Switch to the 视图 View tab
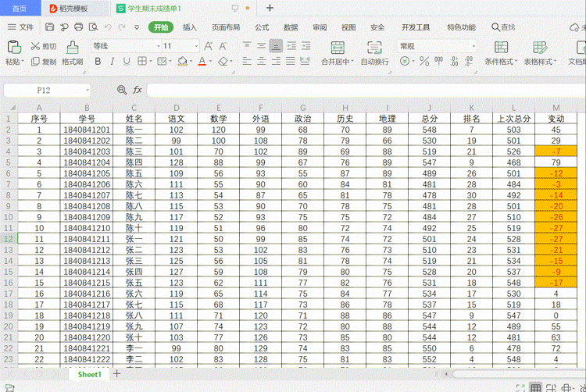586x392 pixels. pos(348,27)
